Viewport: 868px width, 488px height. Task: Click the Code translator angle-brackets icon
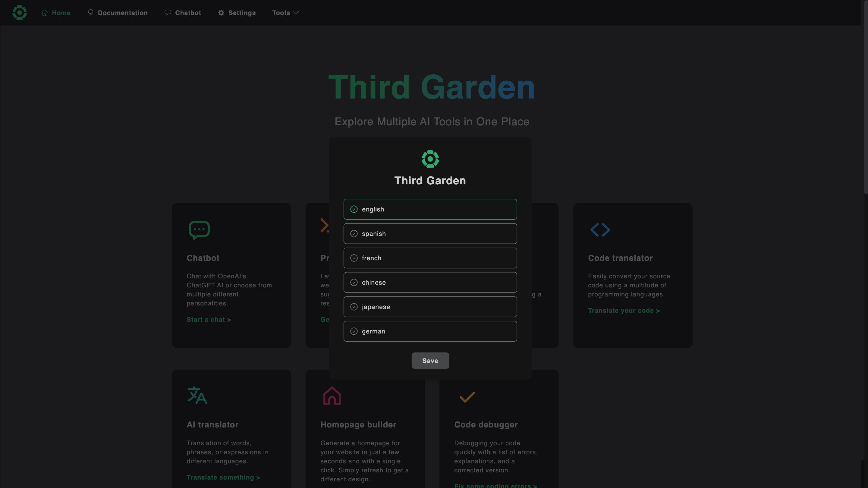point(600,230)
